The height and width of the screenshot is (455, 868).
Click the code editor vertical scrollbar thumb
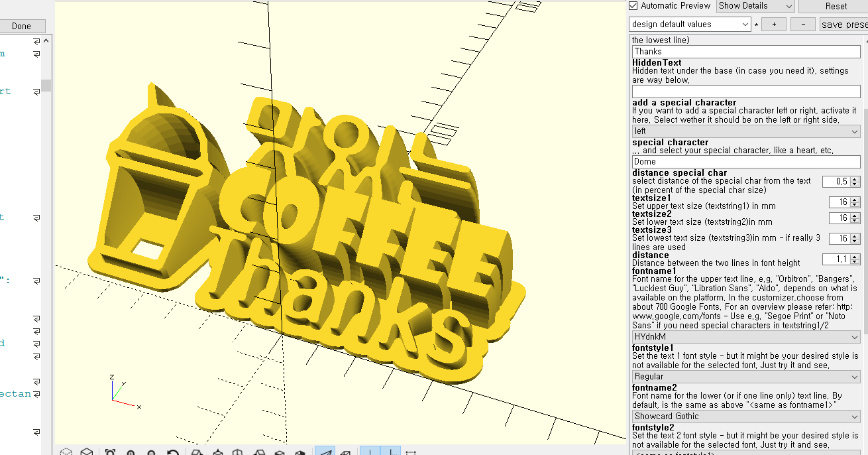coord(46,86)
